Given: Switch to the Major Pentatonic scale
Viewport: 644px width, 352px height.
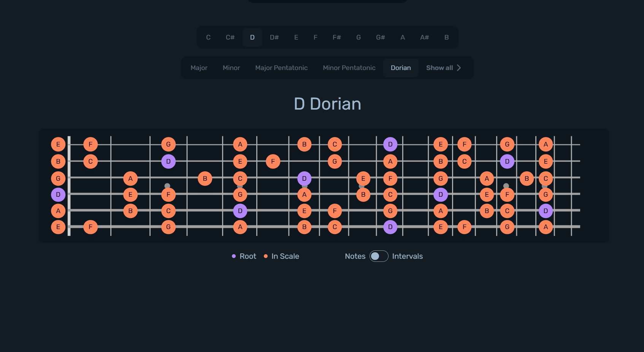Looking at the screenshot, I should (x=281, y=68).
